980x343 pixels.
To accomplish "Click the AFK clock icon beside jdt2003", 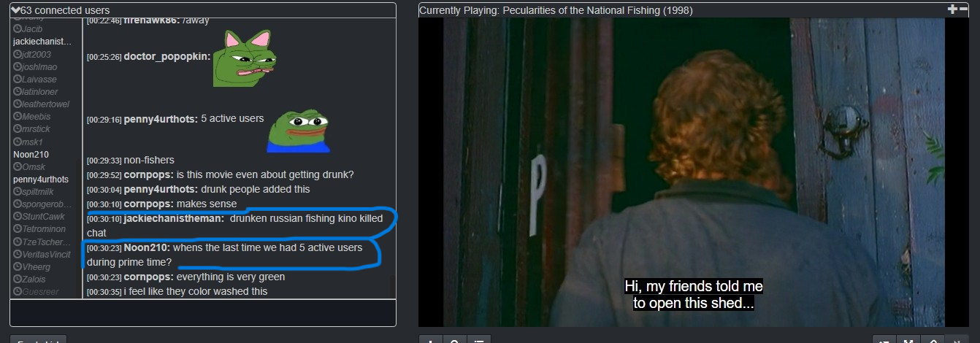I will coord(18,55).
